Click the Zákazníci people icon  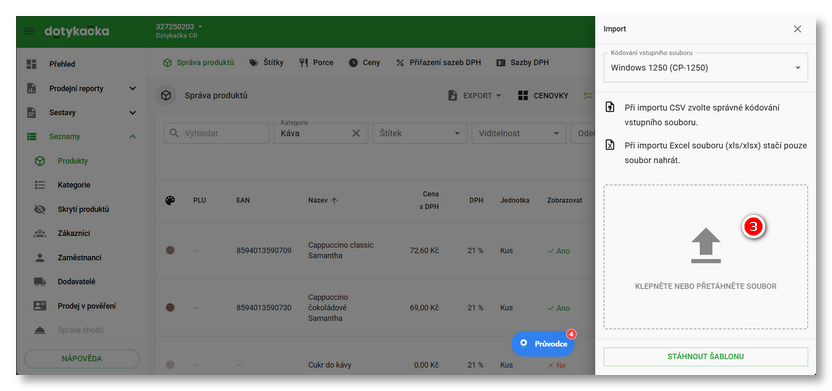40,233
